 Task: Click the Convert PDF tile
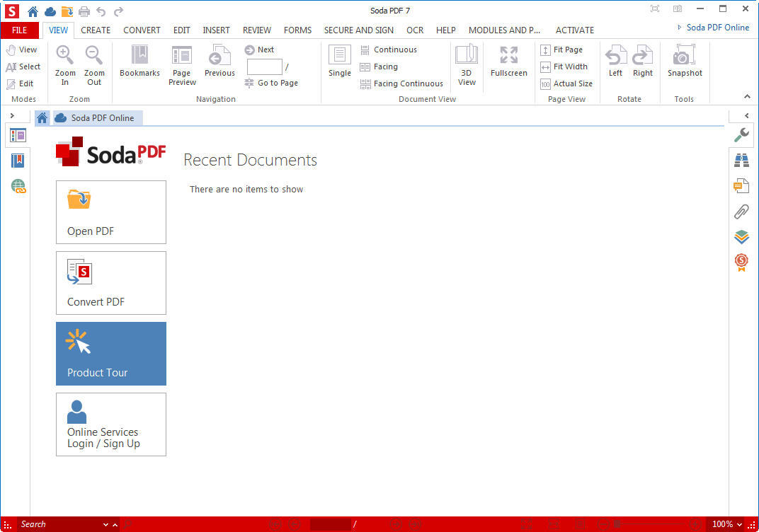pos(110,283)
